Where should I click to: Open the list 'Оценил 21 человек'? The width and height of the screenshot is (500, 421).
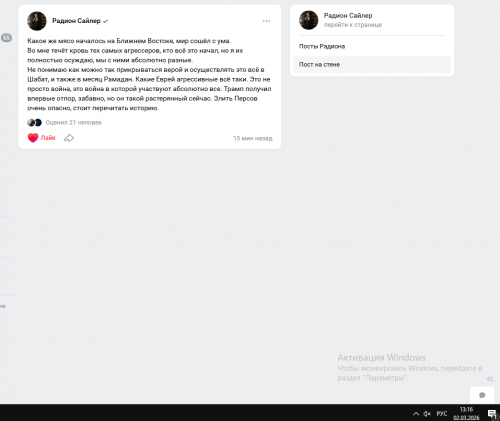(74, 122)
